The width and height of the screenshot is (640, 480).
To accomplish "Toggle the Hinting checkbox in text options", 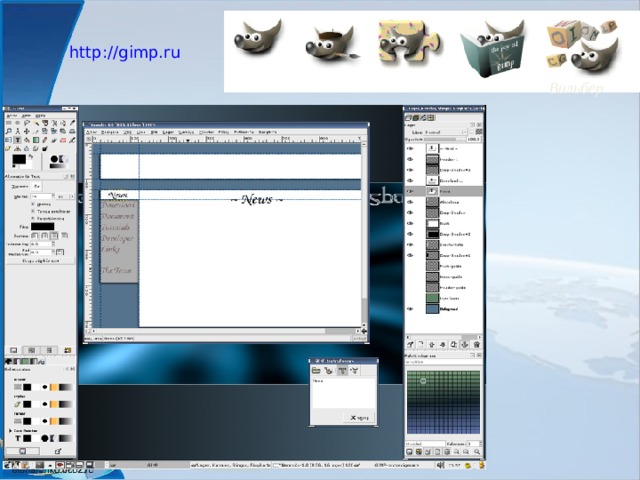I will pyautogui.click(x=33, y=204).
